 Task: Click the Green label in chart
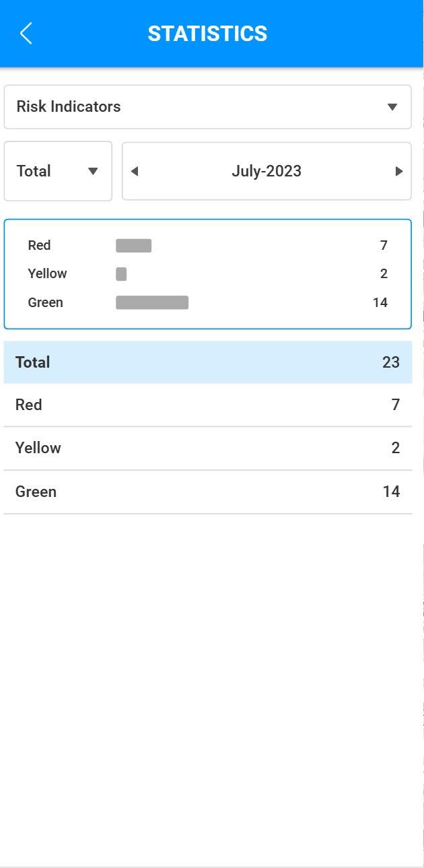click(x=45, y=302)
